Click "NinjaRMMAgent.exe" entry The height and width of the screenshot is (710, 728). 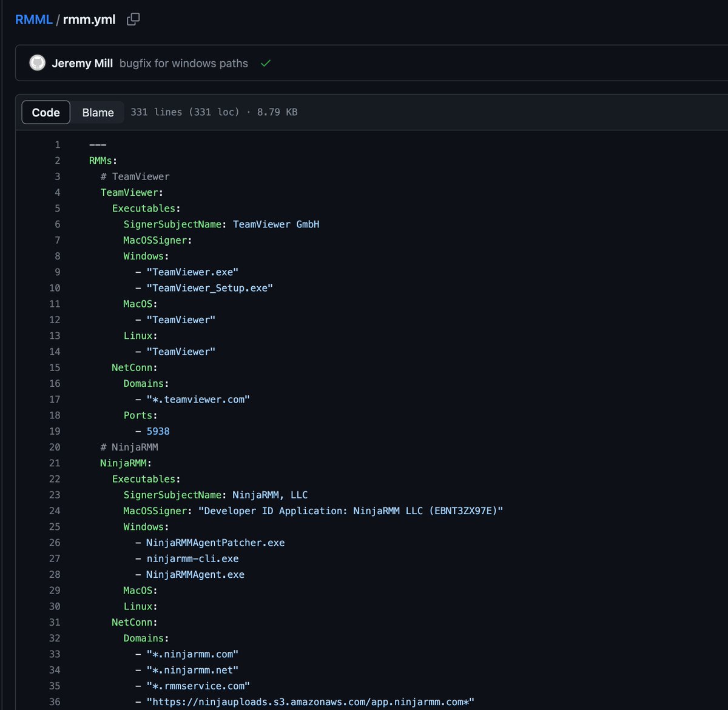click(x=195, y=574)
